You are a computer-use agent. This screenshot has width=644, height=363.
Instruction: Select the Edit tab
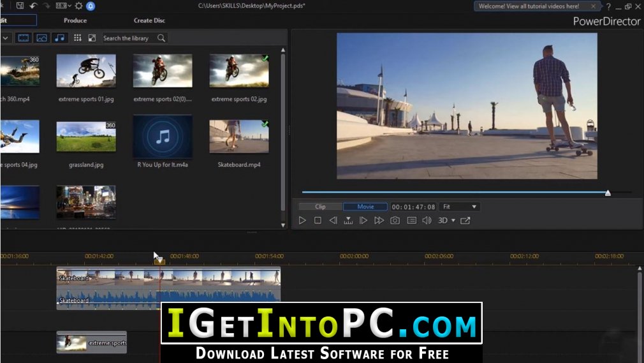(x=18, y=20)
